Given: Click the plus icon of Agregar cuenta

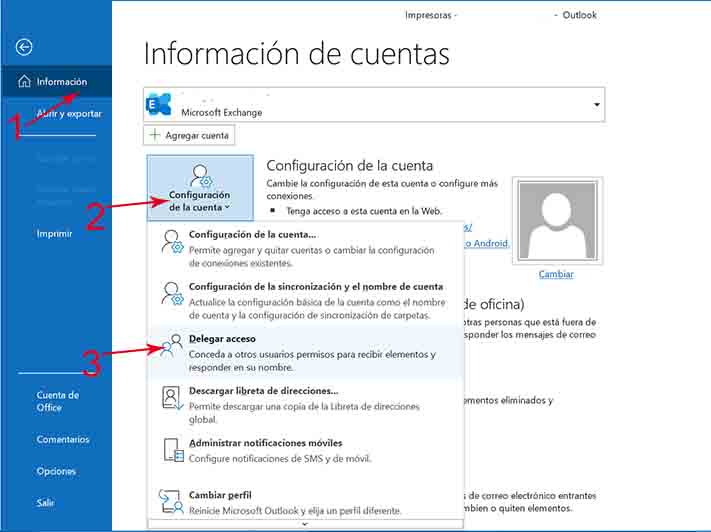Looking at the screenshot, I should point(155,135).
